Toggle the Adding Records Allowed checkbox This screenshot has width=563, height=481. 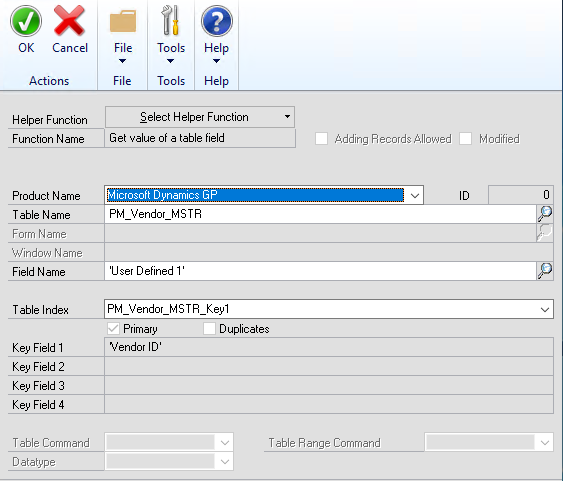[x=321, y=139]
